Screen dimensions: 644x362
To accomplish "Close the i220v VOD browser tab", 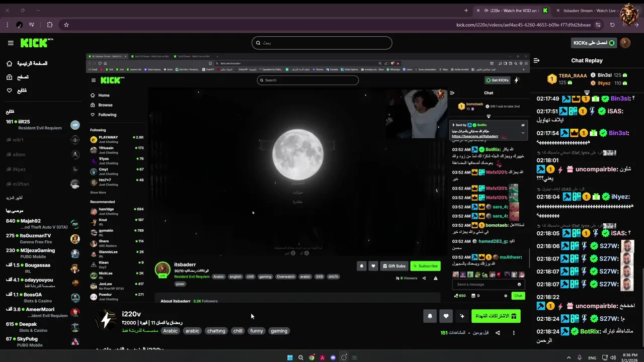I will point(479,11).
